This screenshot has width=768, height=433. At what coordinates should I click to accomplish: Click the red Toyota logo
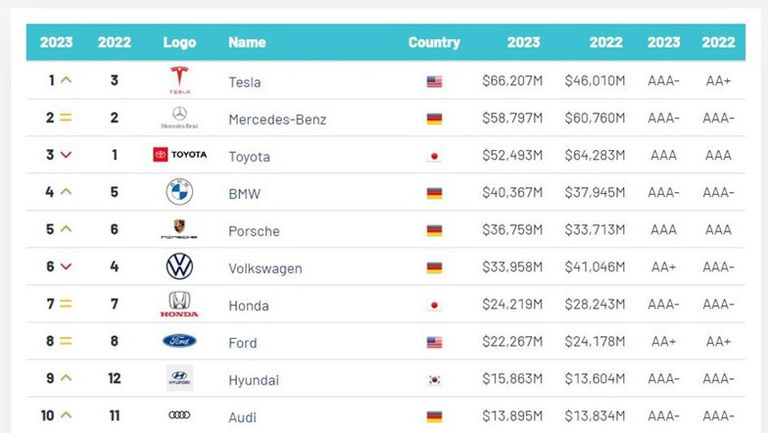pyautogui.click(x=180, y=155)
